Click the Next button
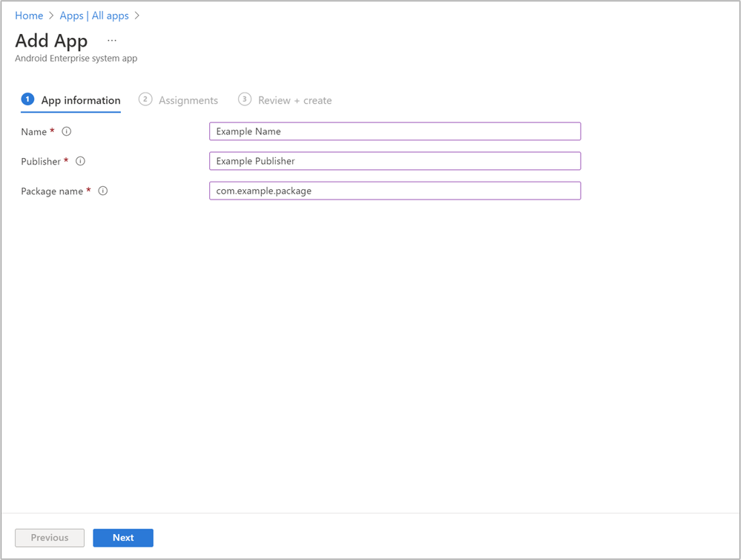The image size is (741, 560). (123, 538)
